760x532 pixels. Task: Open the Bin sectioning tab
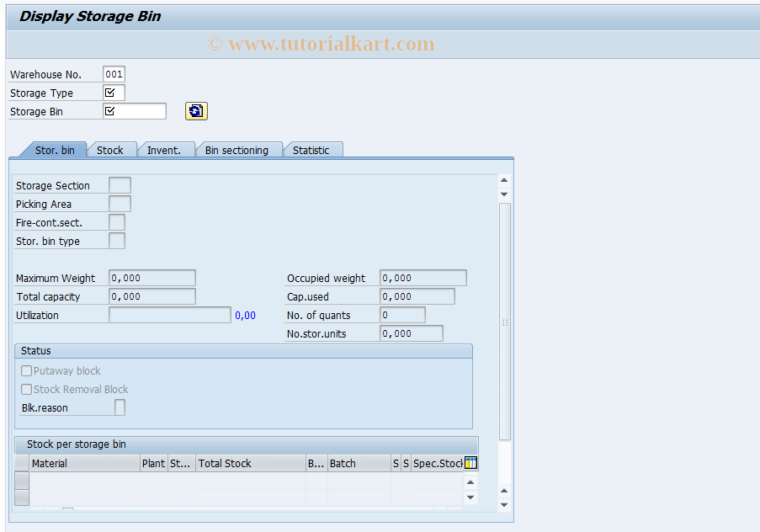239,149
